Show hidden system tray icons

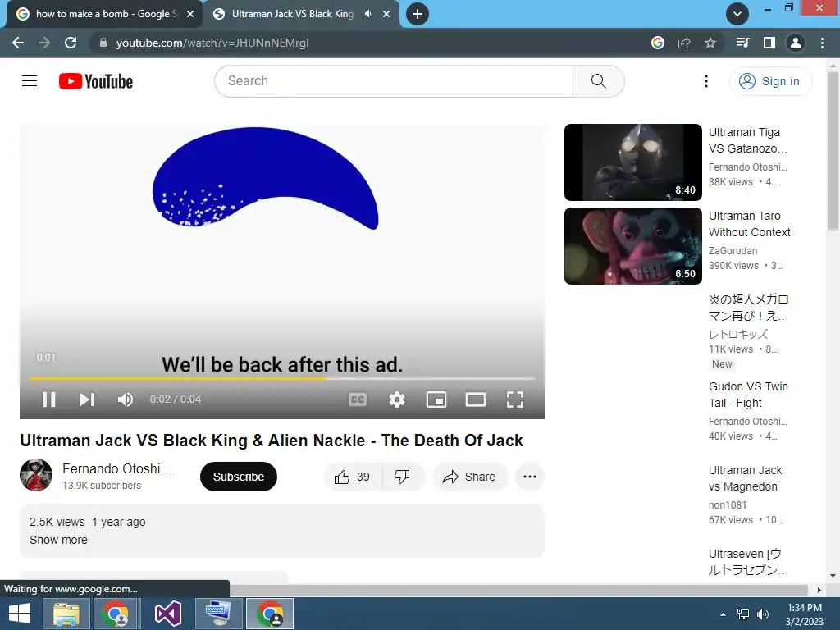point(724,614)
